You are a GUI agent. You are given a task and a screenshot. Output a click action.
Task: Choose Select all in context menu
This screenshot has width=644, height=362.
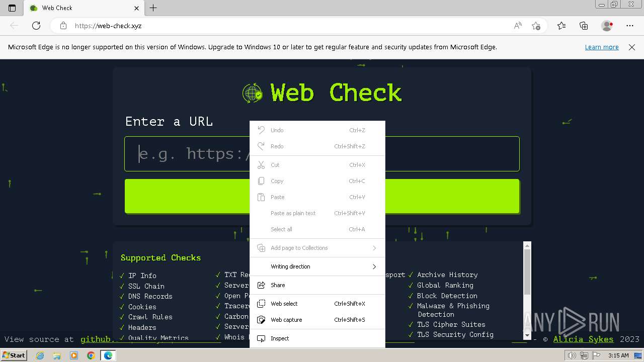(x=317, y=229)
